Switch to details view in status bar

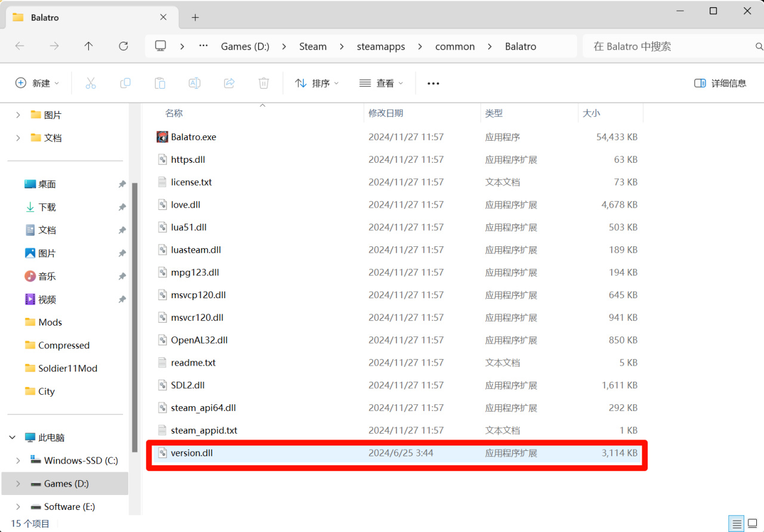(737, 524)
